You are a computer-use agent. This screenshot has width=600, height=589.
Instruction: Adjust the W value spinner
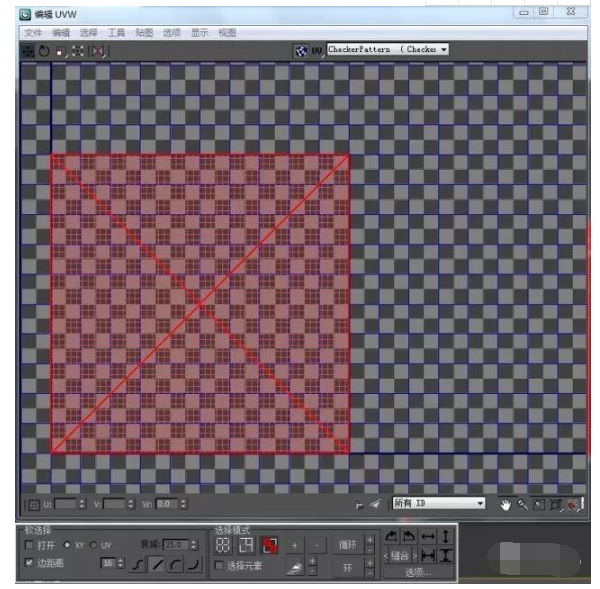pyautogui.click(x=183, y=504)
